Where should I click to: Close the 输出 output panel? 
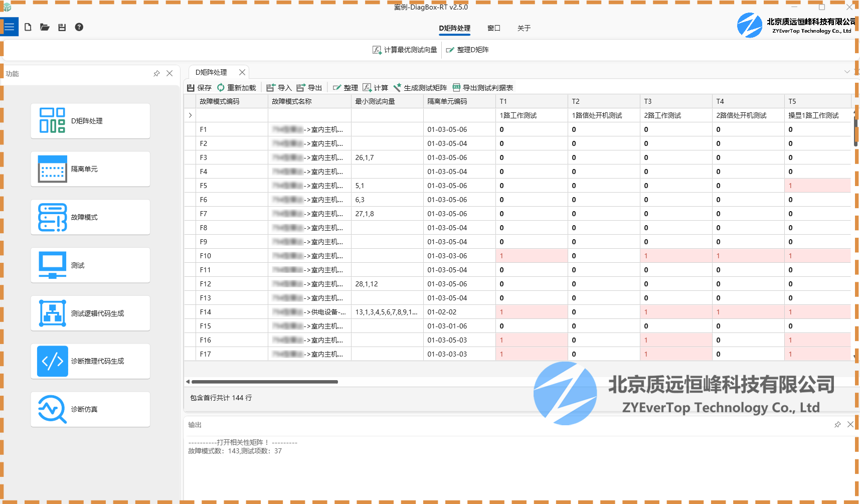coord(850,424)
